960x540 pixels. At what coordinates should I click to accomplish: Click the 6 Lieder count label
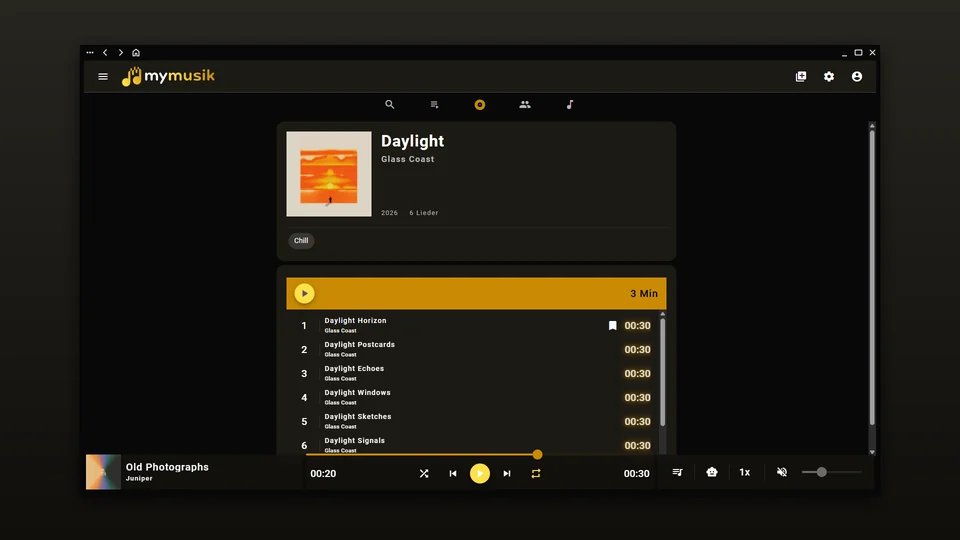coord(424,213)
